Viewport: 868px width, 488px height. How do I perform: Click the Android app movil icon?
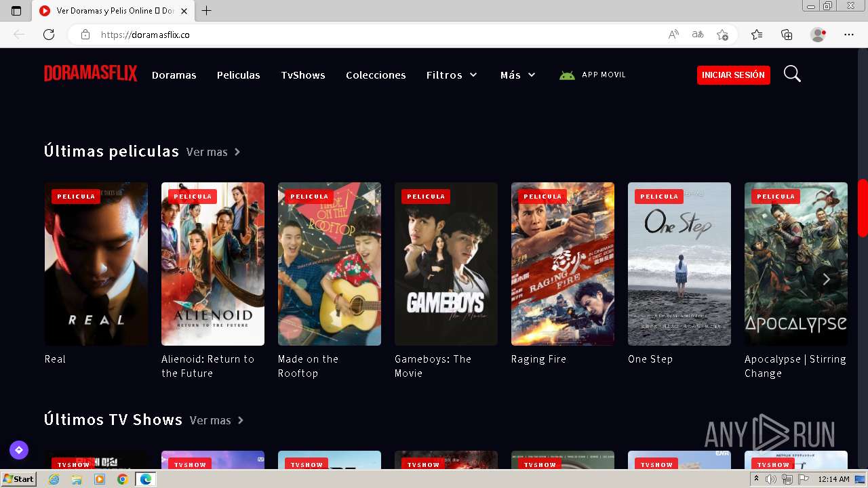pos(567,75)
